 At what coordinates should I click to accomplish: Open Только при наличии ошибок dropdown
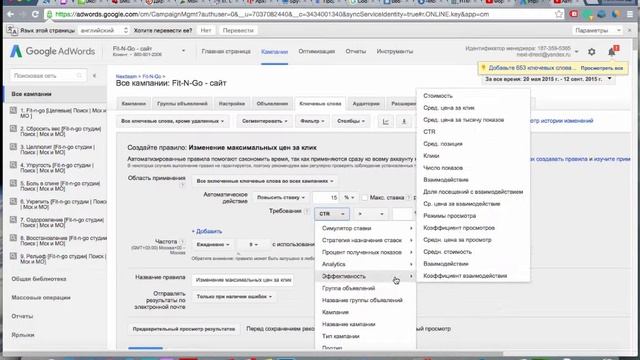tap(233, 297)
